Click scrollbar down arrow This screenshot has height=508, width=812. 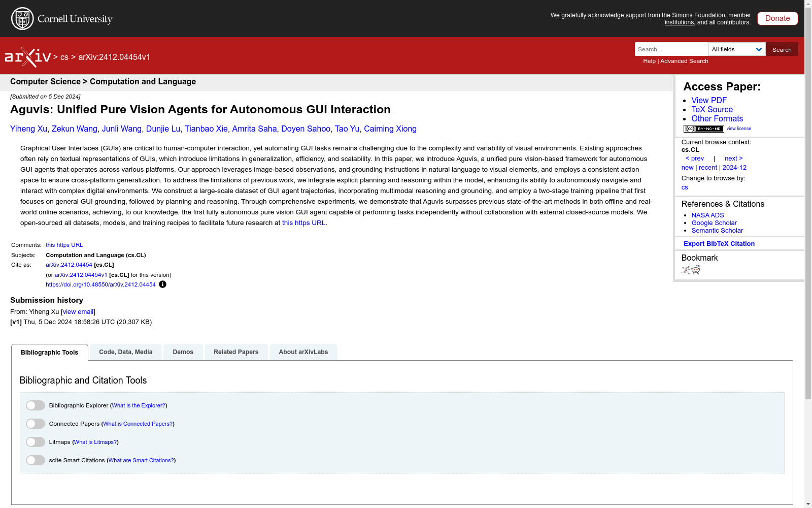point(808,504)
